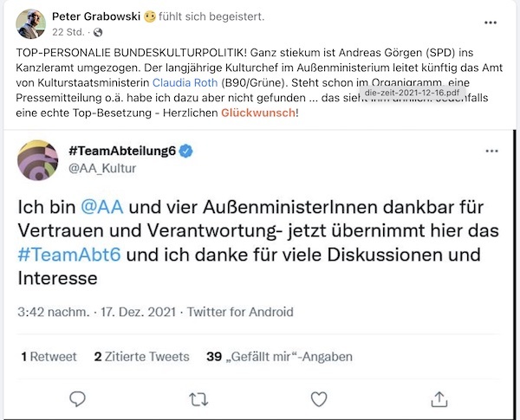Image resolution: width=520 pixels, height=420 pixels.
Task: View the 1 Retweet list
Action: pyautogui.click(x=49, y=356)
